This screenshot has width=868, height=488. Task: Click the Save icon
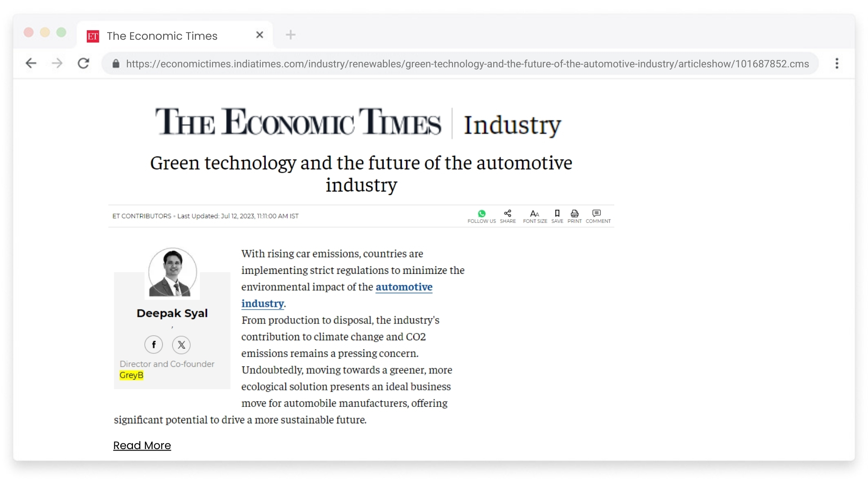point(556,213)
